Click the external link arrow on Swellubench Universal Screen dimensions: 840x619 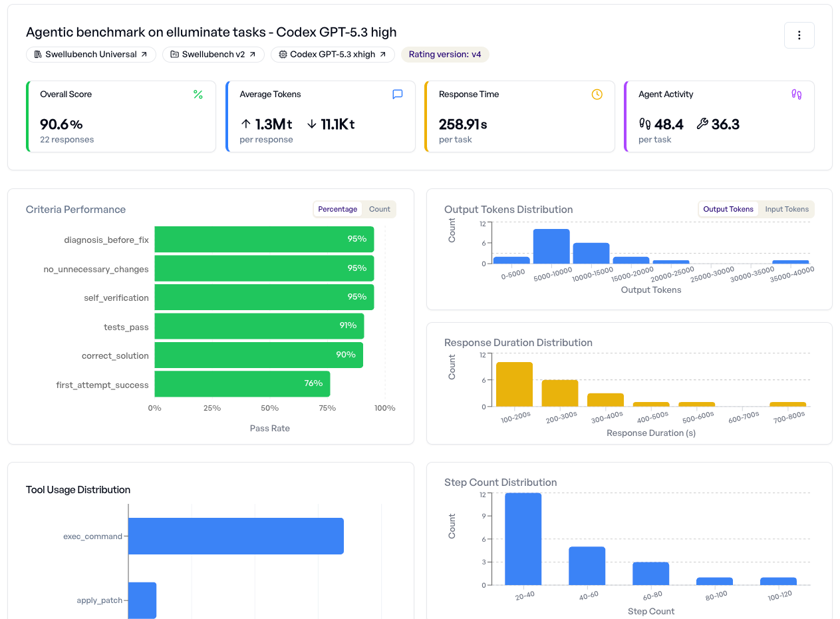146,55
